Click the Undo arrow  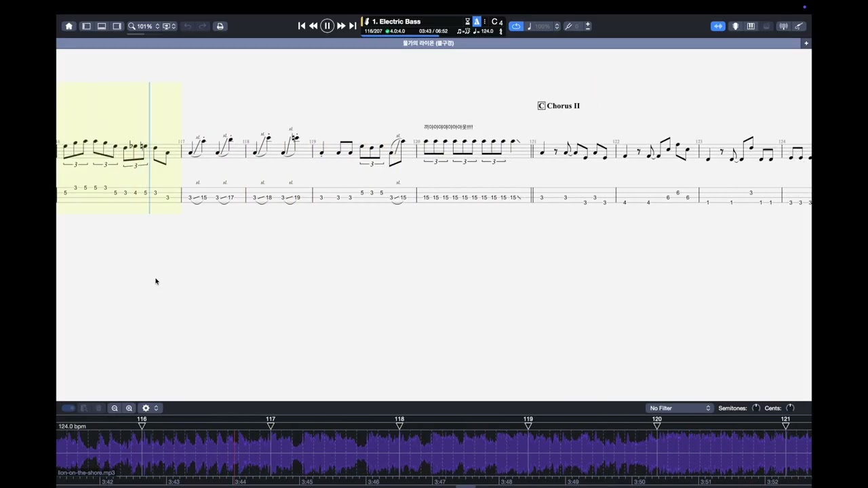187,26
